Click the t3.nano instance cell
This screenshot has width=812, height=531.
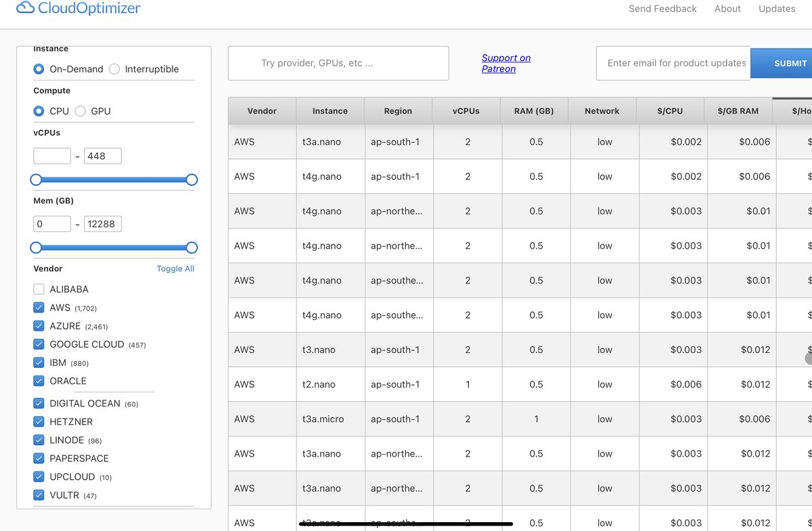point(330,350)
